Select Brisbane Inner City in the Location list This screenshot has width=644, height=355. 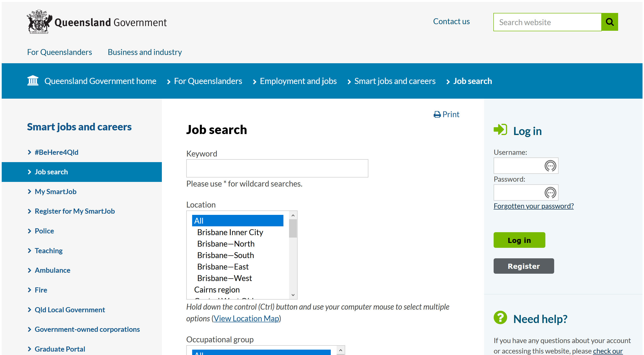coord(230,232)
